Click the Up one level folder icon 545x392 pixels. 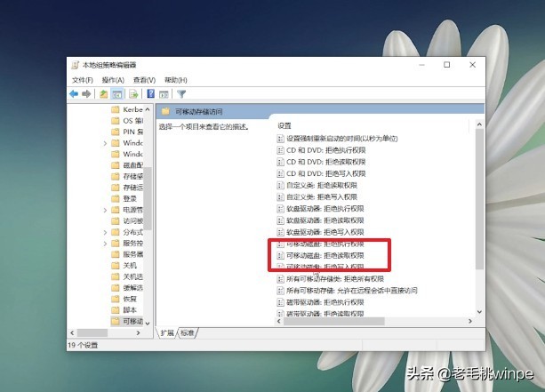[x=103, y=94]
